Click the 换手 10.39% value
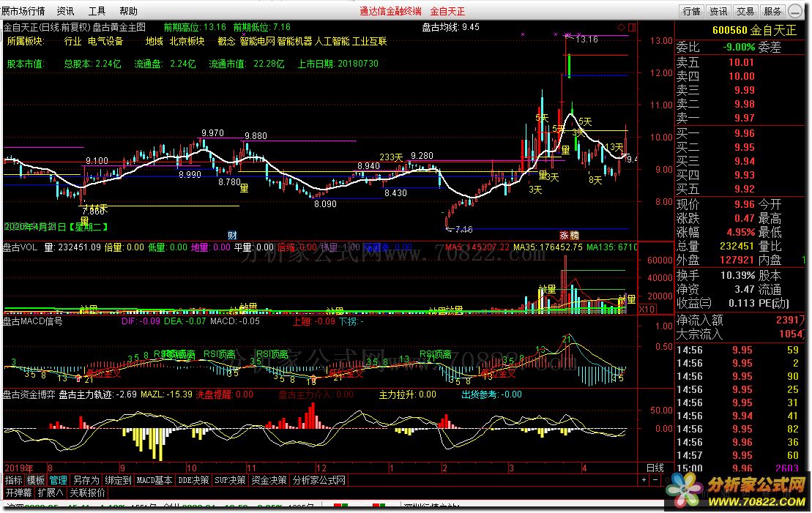The image size is (812, 513). [737, 275]
